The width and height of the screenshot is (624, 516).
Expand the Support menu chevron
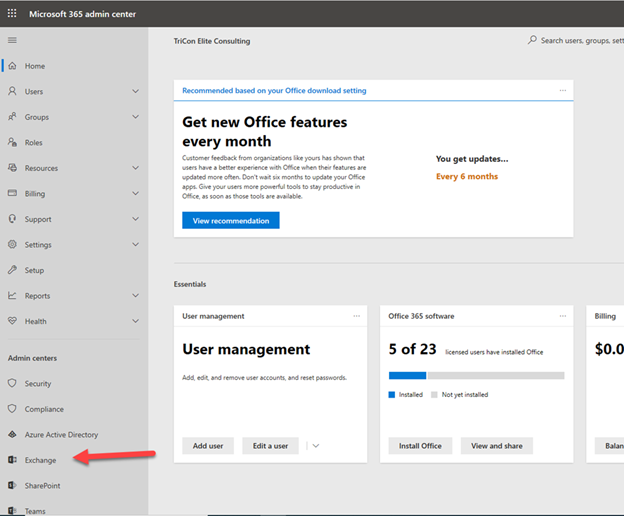136,218
